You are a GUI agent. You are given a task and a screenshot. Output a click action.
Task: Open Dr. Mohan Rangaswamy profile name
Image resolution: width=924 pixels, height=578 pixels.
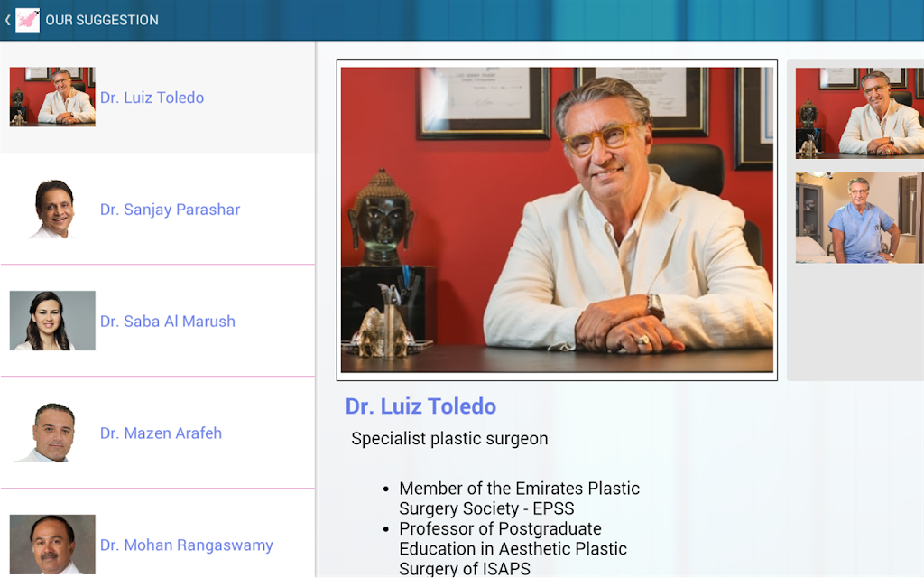tap(186, 545)
